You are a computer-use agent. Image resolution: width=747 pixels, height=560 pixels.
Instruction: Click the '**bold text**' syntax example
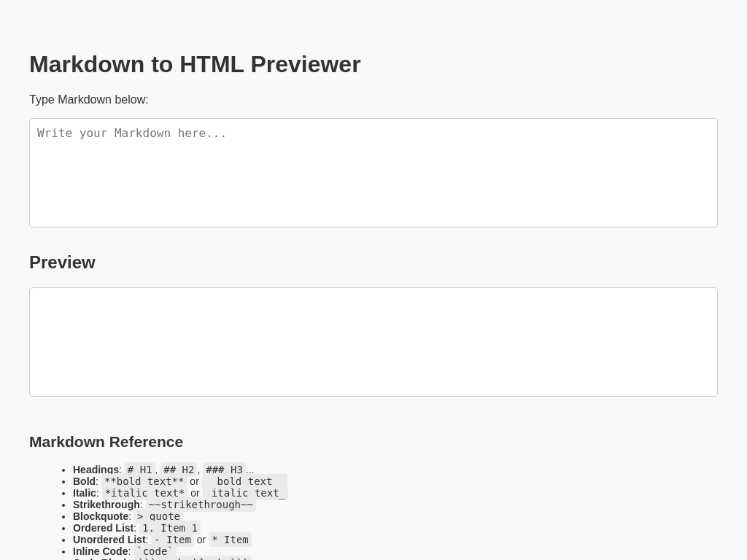click(144, 481)
